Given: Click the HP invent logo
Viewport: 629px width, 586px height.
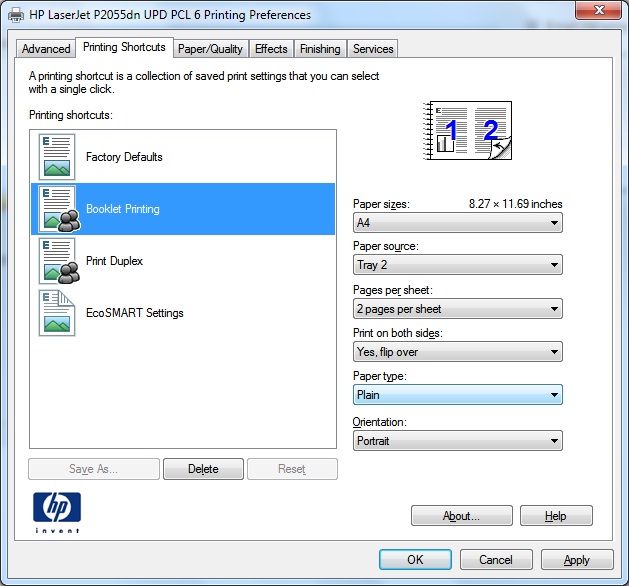Looking at the screenshot, I should 57,513.
